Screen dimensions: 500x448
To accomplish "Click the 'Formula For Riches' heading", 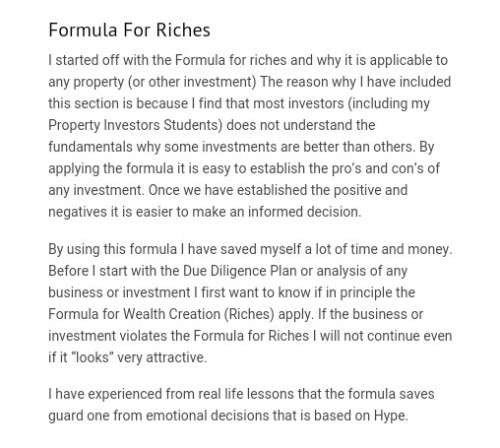I will [x=129, y=30].
